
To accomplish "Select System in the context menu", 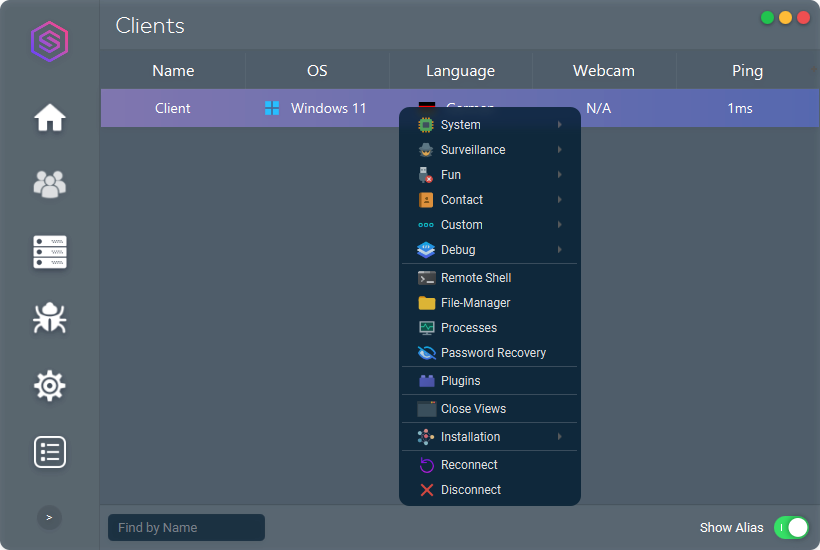I will pyautogui.click(x=489, y=125).
